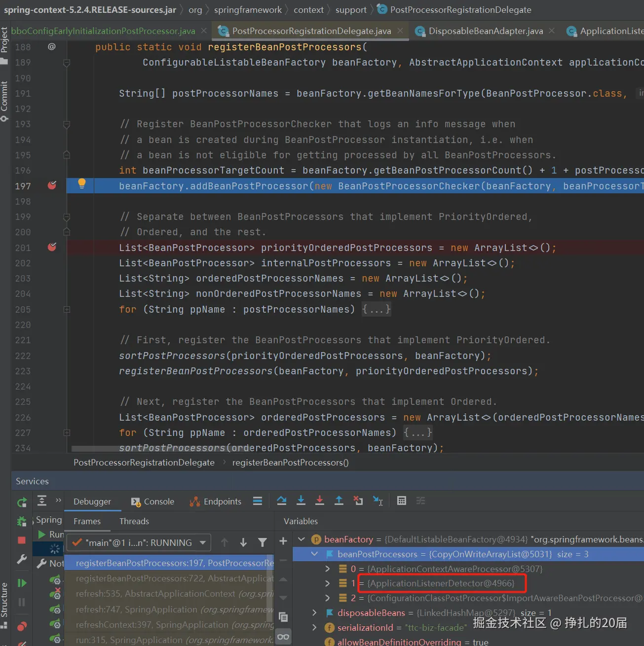644x646 pixels.
Task: Click the rerun in debug mode bug icon
Action: tap(22, 521)
